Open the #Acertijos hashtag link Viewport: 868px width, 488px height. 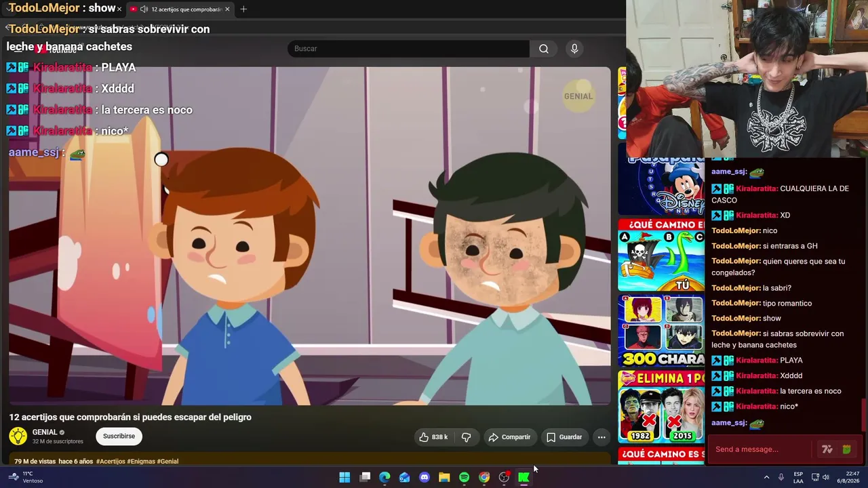pyautogui.click(x=111, y=462)
